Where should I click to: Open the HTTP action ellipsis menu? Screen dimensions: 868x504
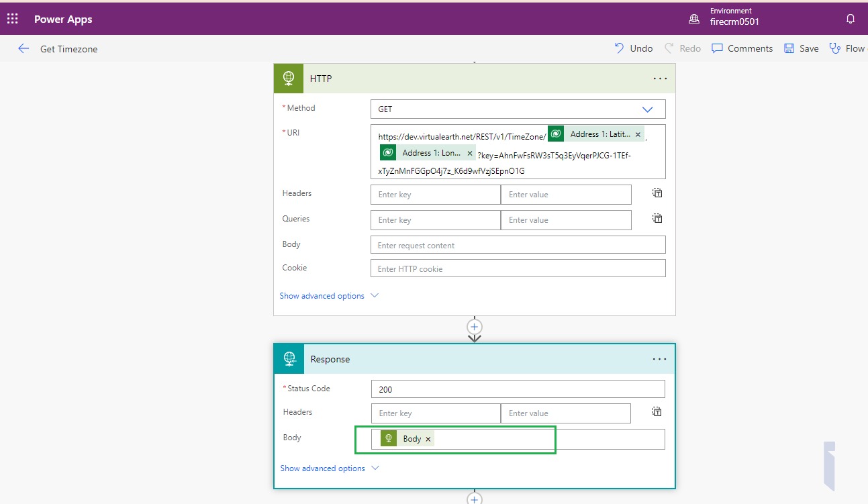click(x=660, y=79)
